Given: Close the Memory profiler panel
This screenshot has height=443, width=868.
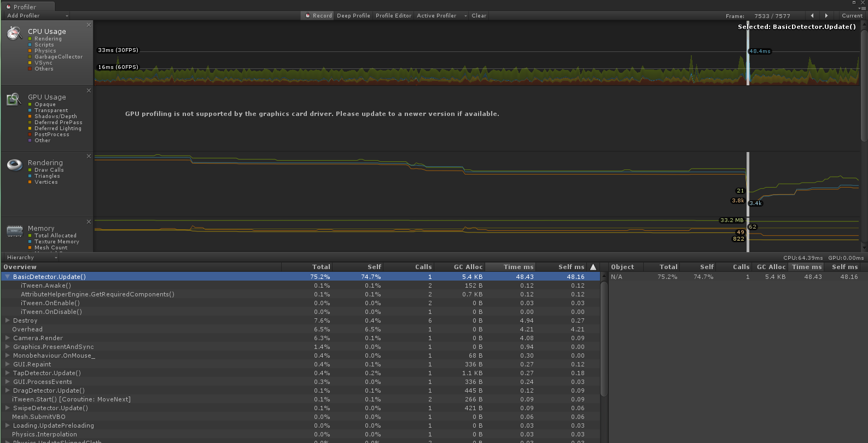Looking at the screenshot, I should click(89, 221).
